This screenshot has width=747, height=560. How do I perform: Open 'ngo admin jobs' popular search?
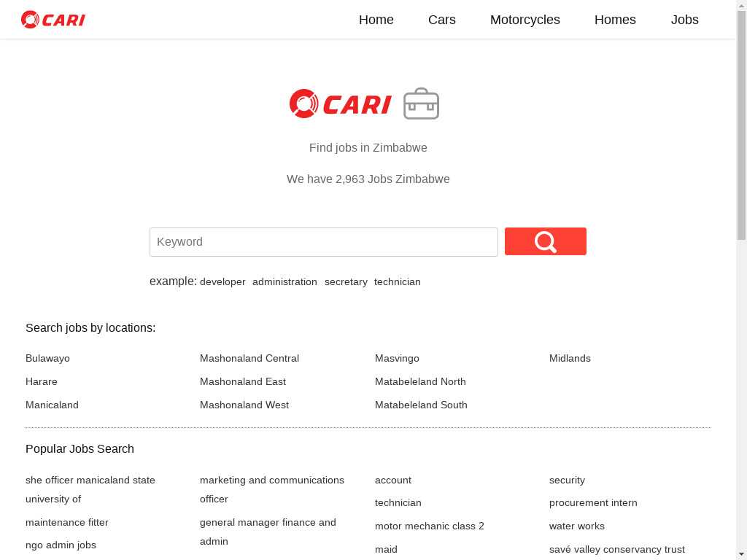pos(61,545)
